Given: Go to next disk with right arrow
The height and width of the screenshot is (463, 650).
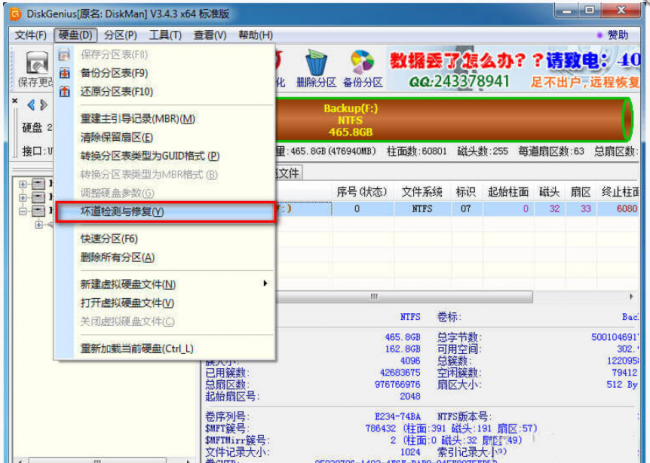Looking at the screenshot, I should click(44, 105).
